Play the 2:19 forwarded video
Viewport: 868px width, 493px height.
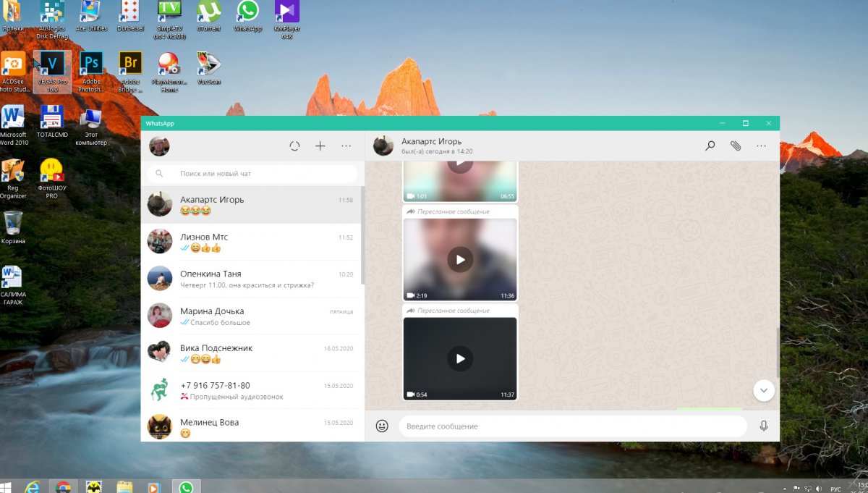pyautogui.click(x=460, y=260)
